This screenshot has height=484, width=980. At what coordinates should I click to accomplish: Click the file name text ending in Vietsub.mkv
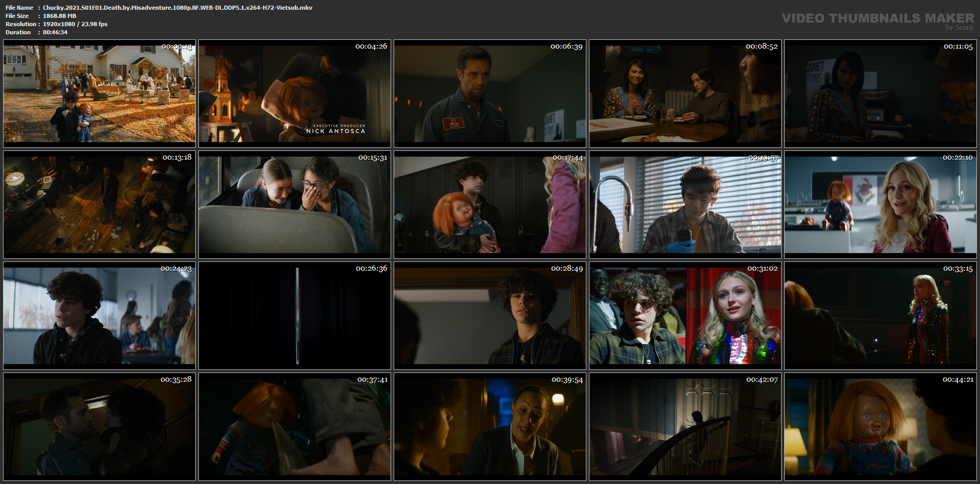(x=177, y=8)
